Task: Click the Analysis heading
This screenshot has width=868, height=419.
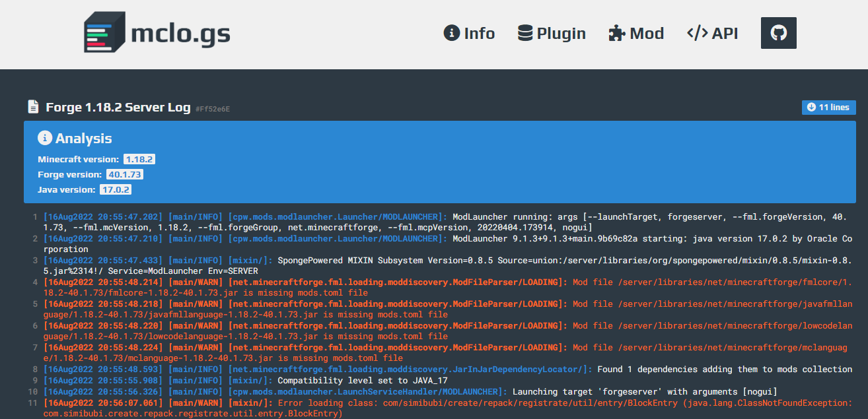Action: (84, 139)
